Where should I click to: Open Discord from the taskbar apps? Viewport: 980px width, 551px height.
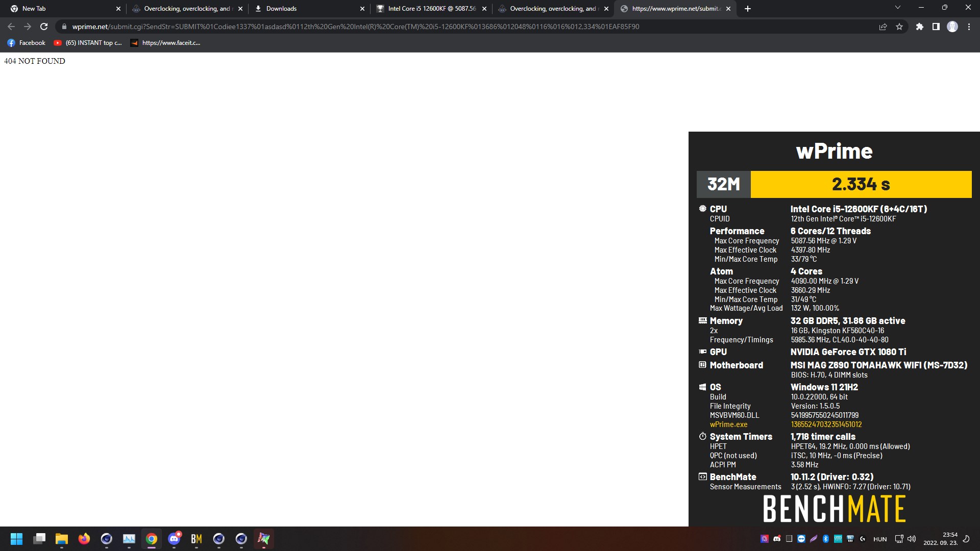coord(174,539)
